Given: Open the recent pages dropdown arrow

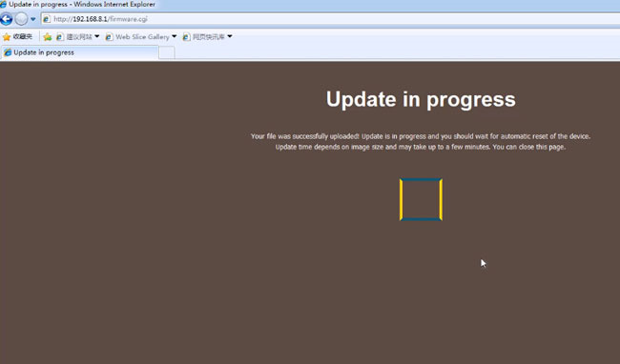Looking at the screenshot, I should 33,18.
